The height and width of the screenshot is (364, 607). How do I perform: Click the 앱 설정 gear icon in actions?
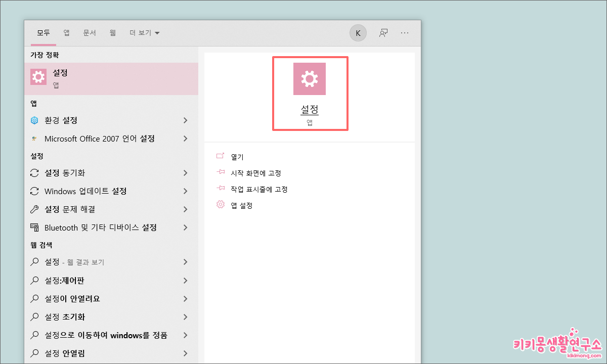[220, 205]
